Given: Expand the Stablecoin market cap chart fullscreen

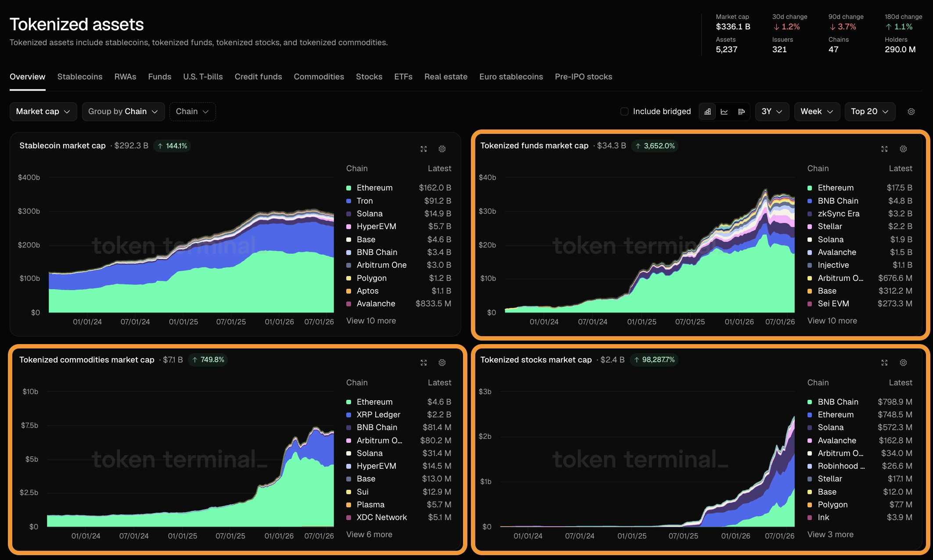Looking at the screenshot, I should click(x=423, y=149).
